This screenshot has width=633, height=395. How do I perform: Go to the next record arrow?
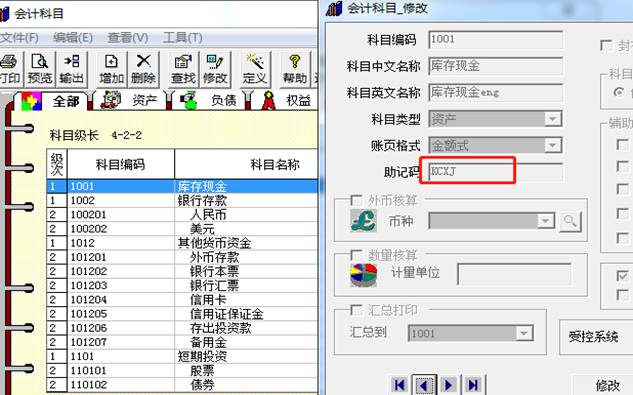pyautogui.click(x=449, y=385)
